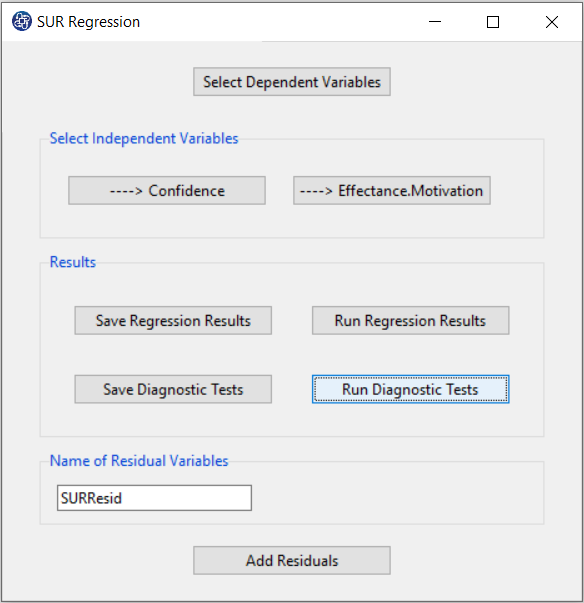Run Regression Results

click(x=411, y=321)
